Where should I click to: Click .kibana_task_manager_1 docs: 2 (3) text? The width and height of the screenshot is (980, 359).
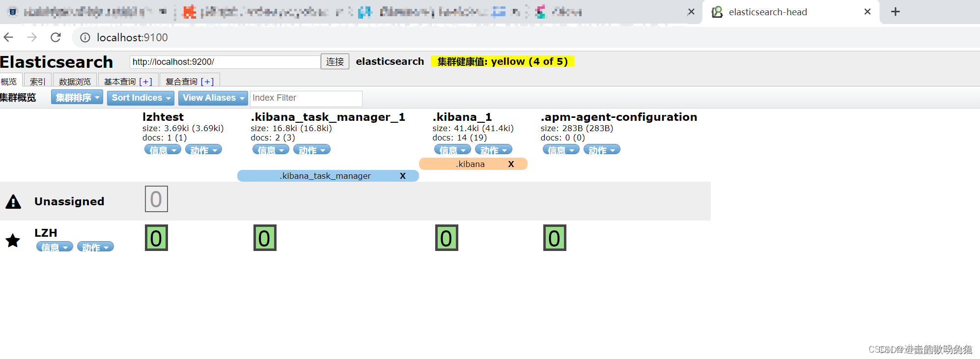pyautogui.click(x=273, y=138)
